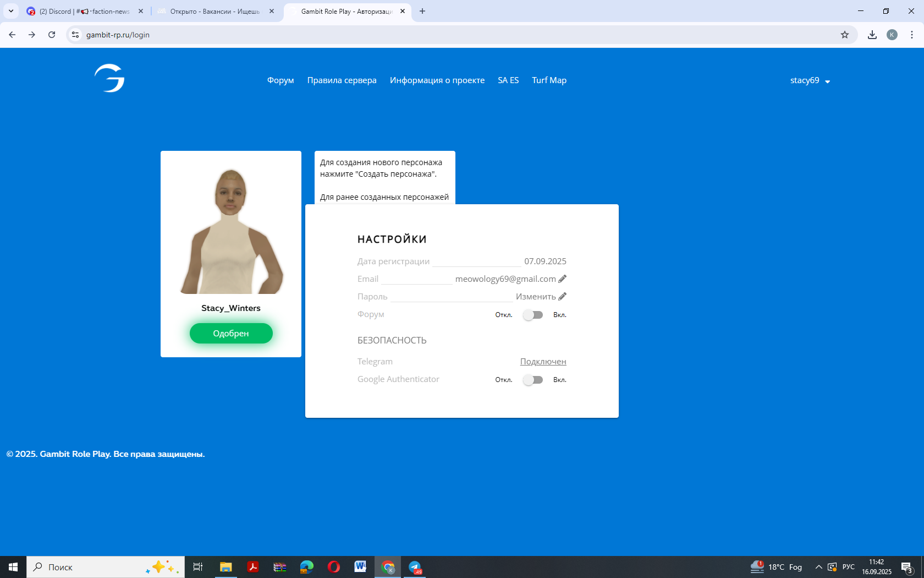The image size is (924, 578).
Task: Click the Stacy_Winters character name
Action: point(231,308)
